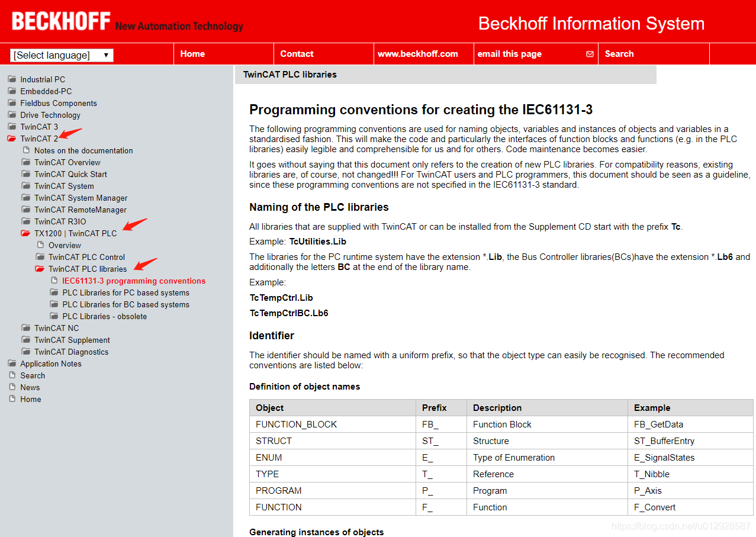
Task: Expand PLC Libraries - obsolete entry
Action: pyautogui.click(x=105, y=316)
